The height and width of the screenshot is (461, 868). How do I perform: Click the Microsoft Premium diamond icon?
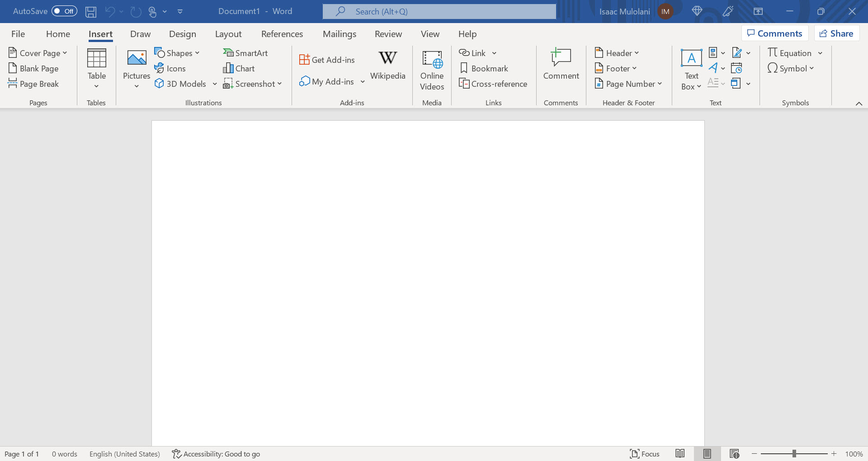(x=697, y=11)
